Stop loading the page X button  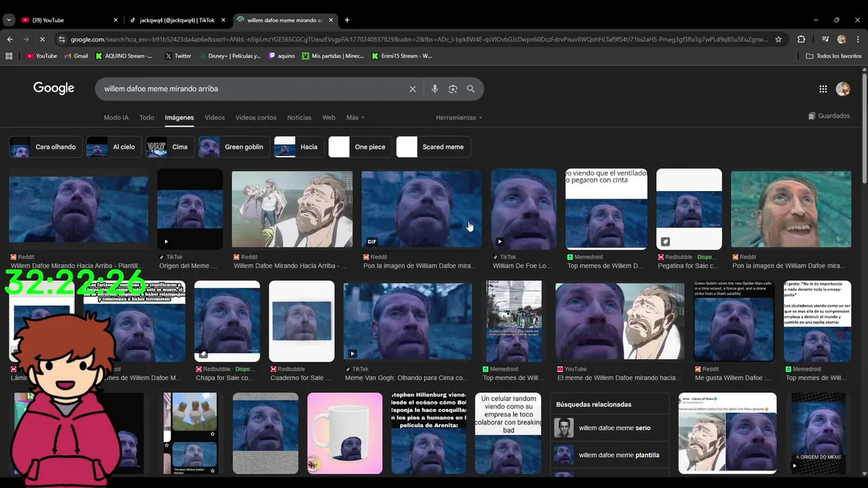point(42,39)
